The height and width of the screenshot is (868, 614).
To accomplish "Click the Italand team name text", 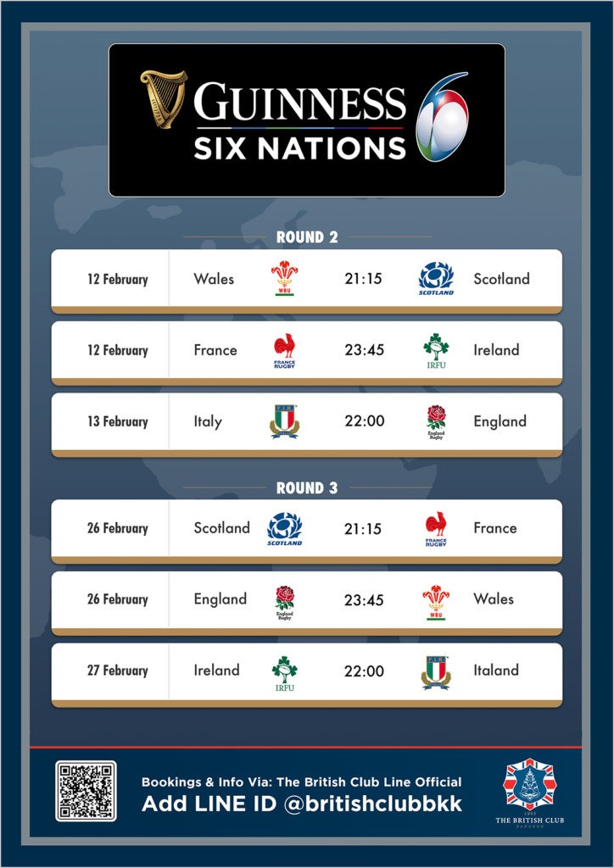I will tap(496, 670).
